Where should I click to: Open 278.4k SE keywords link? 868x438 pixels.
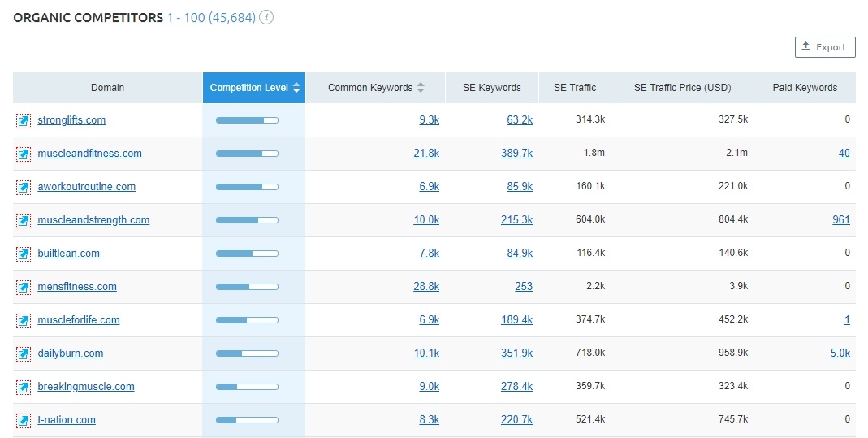(517, 386)
